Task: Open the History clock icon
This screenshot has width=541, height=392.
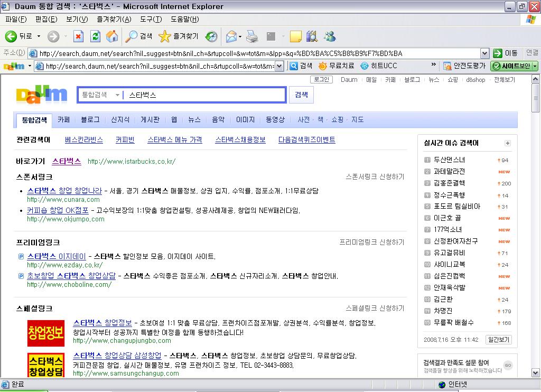Action: click(x=211, y=36)
